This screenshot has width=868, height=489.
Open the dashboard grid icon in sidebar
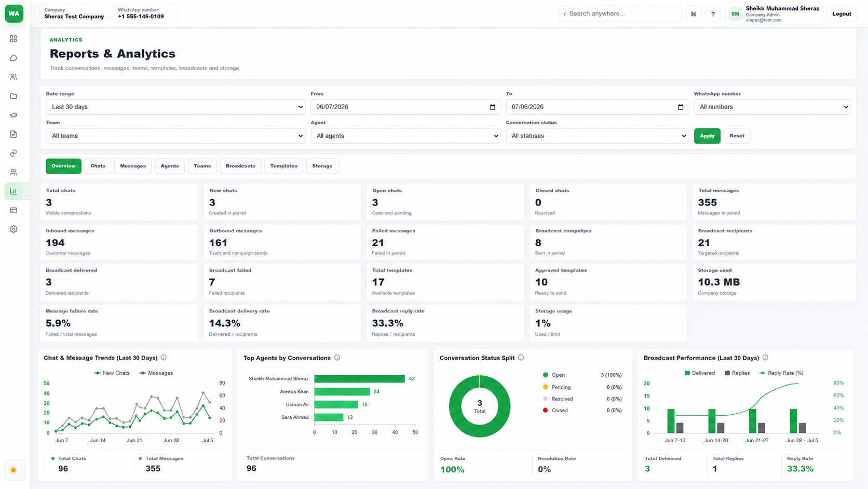pyautogui.click(x=13, y=39)
